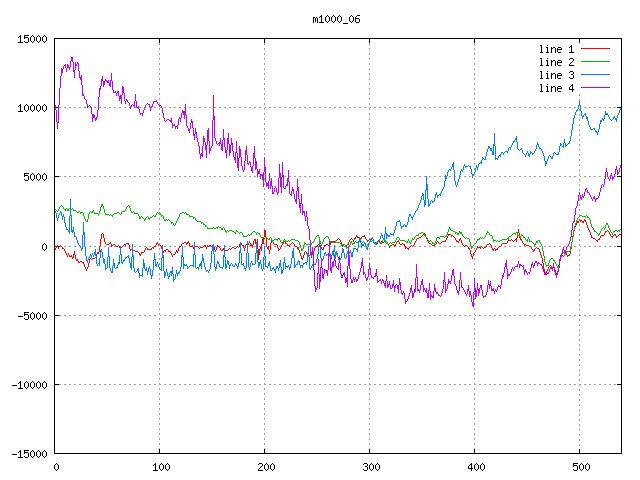Click the -15000 y-axis tick label

point(28,453)
